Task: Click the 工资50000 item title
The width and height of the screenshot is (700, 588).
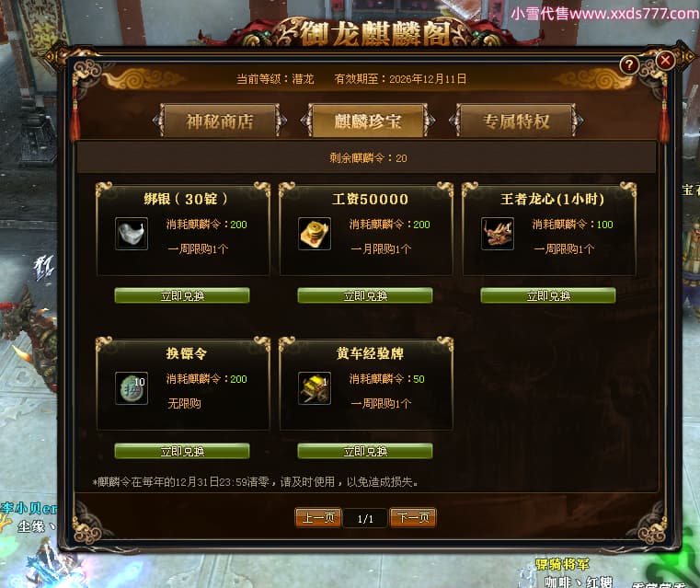Action: (370, 199)
